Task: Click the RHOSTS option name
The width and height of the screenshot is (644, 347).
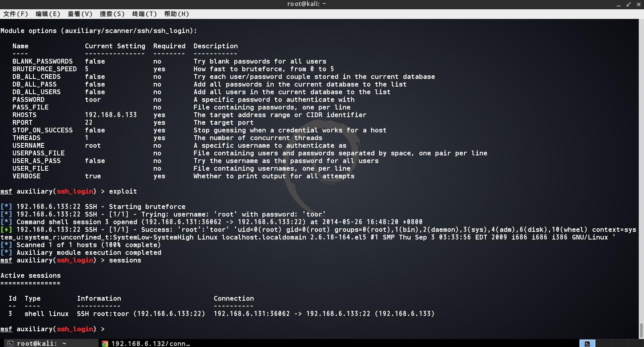Action: (25, 115)
